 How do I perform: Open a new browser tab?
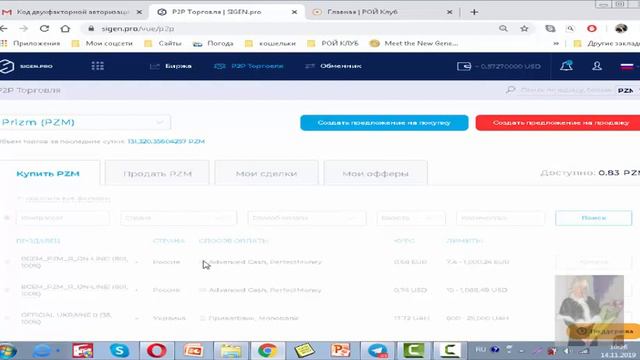pos(474,12)
